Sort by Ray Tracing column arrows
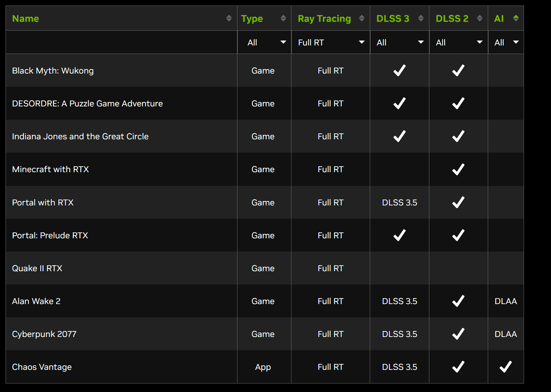551x392 pixels. pos(362,18)
